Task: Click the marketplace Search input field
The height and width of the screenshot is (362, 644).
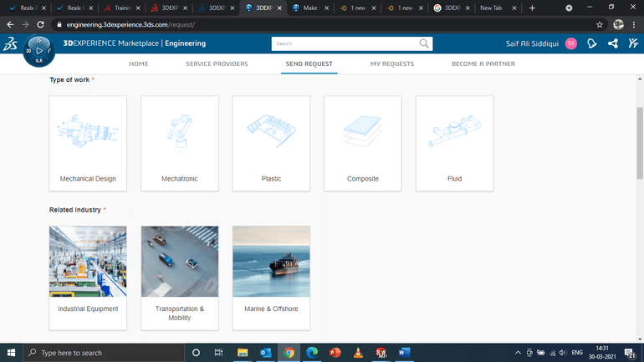Action: pyautogui.click(x=345, y=43)
